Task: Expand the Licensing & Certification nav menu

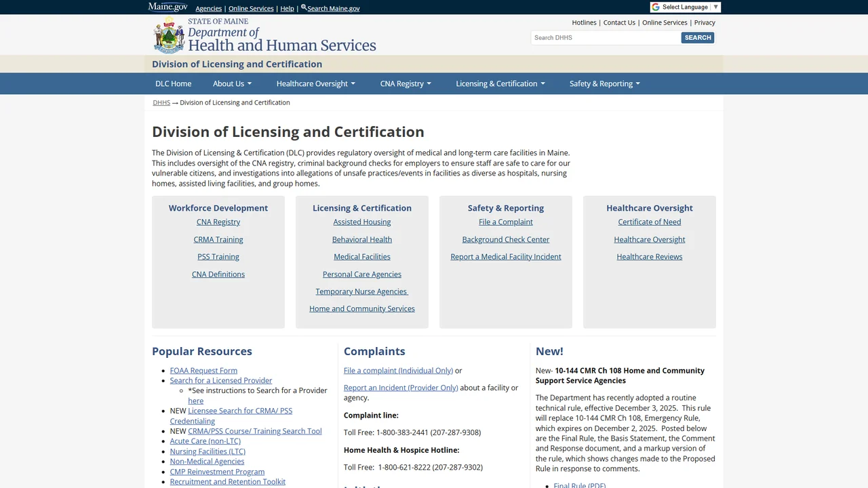Action: coord(500,83)
